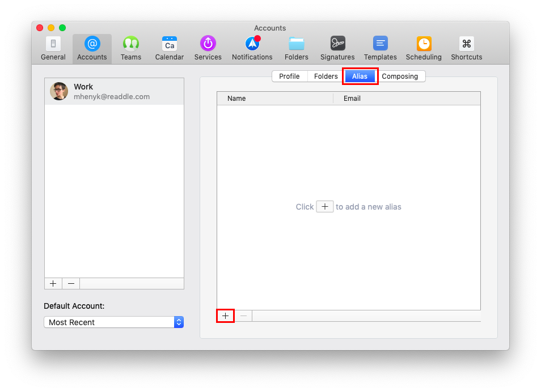This screenshot has width=541, height=392.
Task: Open the General preferences icon
Action: tap(53, 48)
